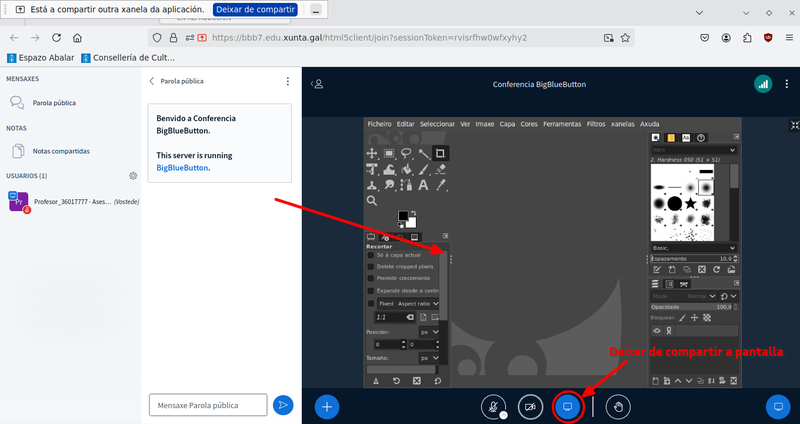800x424 pixels.
Task: Click the foreground/background color swatch
Action: [x=405, y=216]
